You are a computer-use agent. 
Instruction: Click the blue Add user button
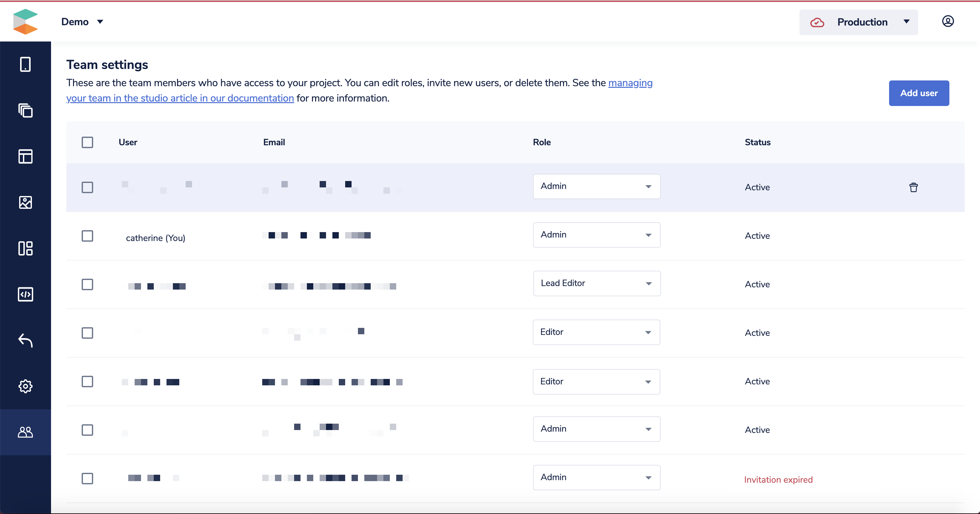pyautogui.click(x=918, y=93)
